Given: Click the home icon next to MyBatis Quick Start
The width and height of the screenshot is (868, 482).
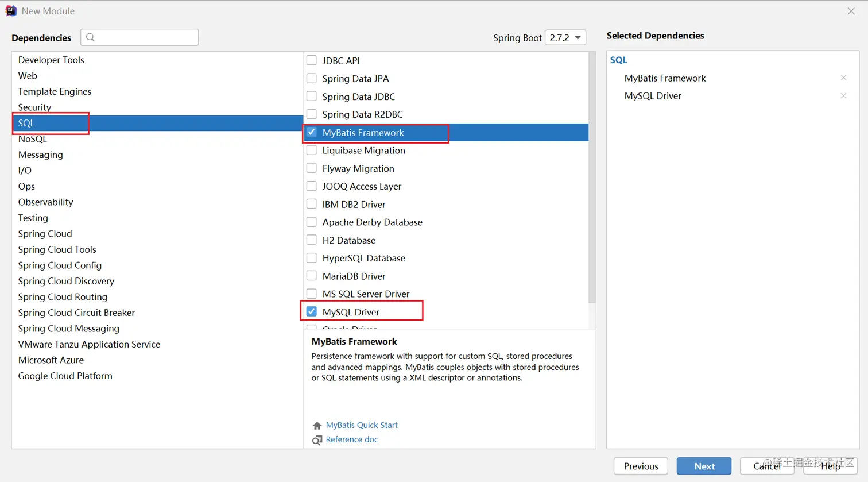Looking at the screenshot, I should tap(317, 426).
